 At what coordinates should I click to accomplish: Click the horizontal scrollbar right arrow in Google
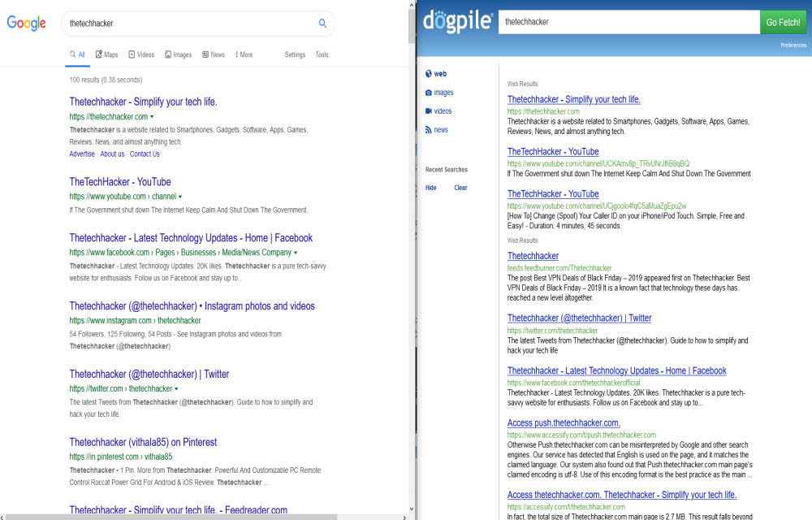coord(404,517)
